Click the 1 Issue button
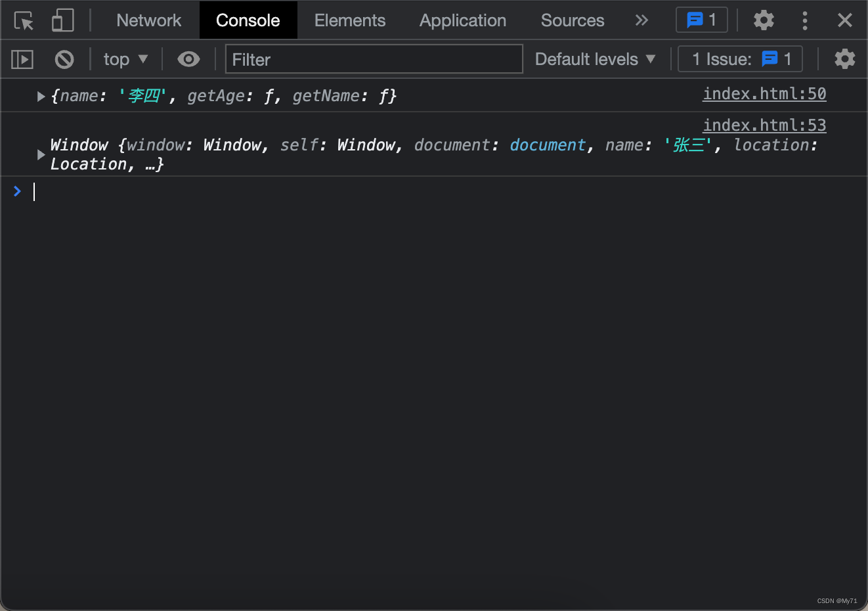This screenshot has width=868, height=611. tap(740, 59)
